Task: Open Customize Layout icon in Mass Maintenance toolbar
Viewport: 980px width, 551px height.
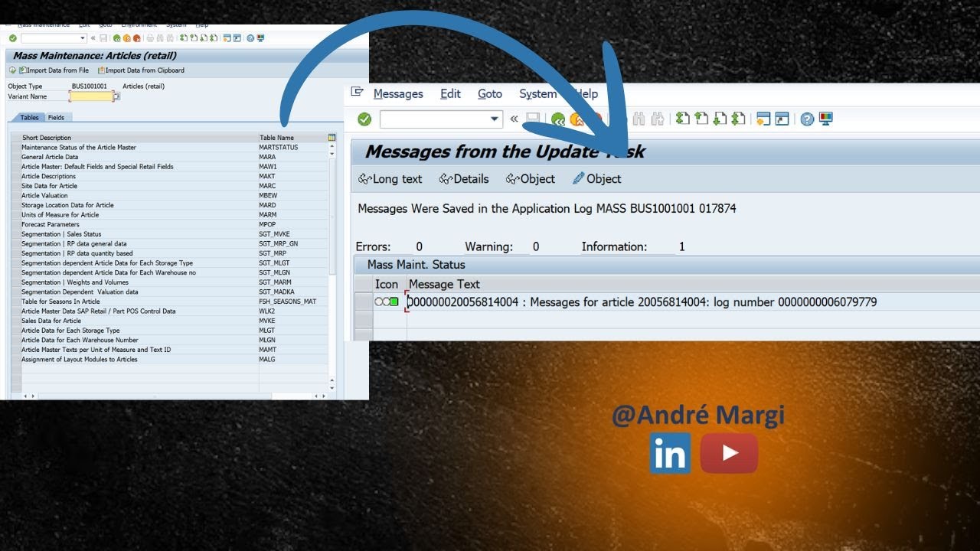Action: click(x=260, y=38)
